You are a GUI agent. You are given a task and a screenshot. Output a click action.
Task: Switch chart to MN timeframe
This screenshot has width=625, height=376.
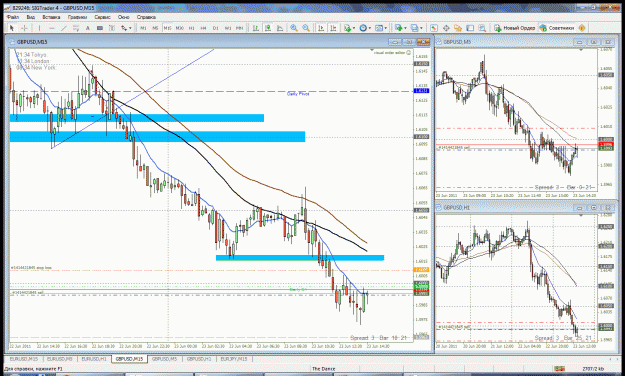tap(240, 28)
